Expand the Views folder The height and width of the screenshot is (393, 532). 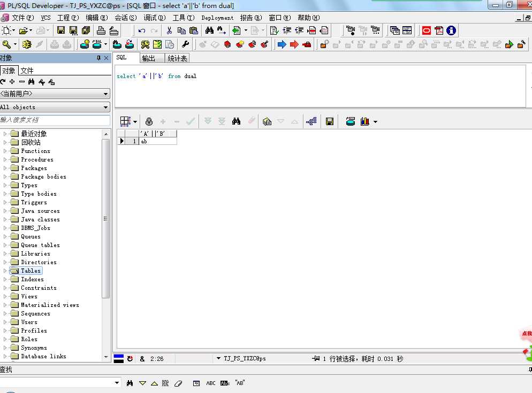[5, 296]
